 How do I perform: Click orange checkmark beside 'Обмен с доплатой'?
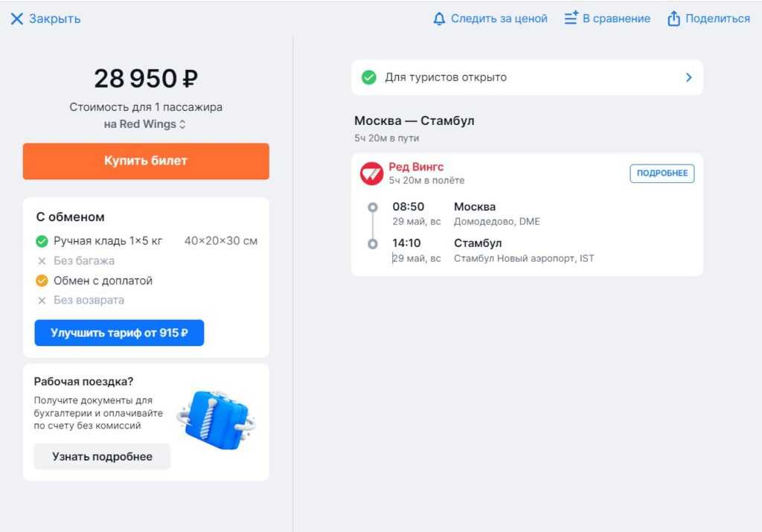click(42, 281)
